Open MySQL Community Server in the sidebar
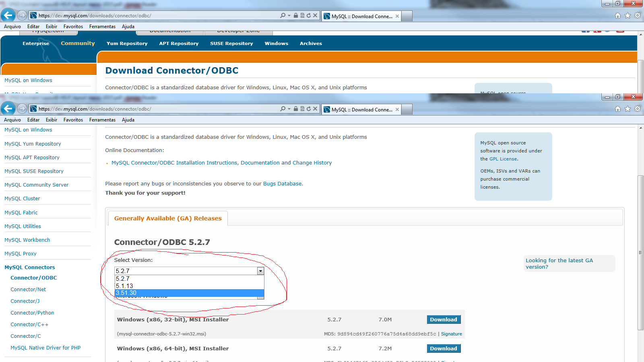Image resolution: width=644 pixels, height=362 pixels. tap(37, 185)
